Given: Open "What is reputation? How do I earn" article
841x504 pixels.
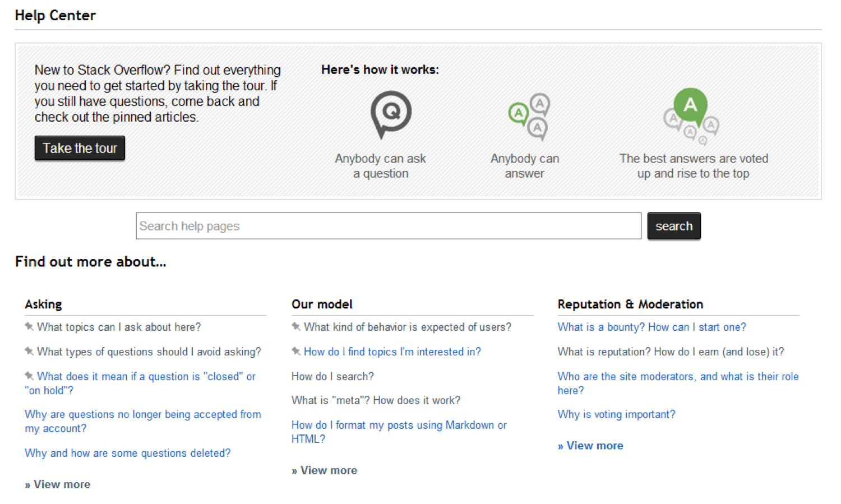Looking at the screenshot, I should (671, 352).
